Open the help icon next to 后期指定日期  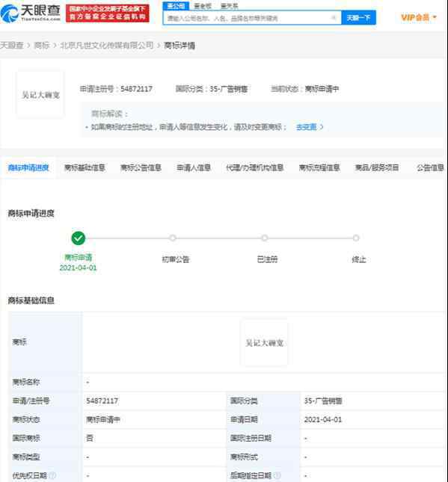click(277, 475)
